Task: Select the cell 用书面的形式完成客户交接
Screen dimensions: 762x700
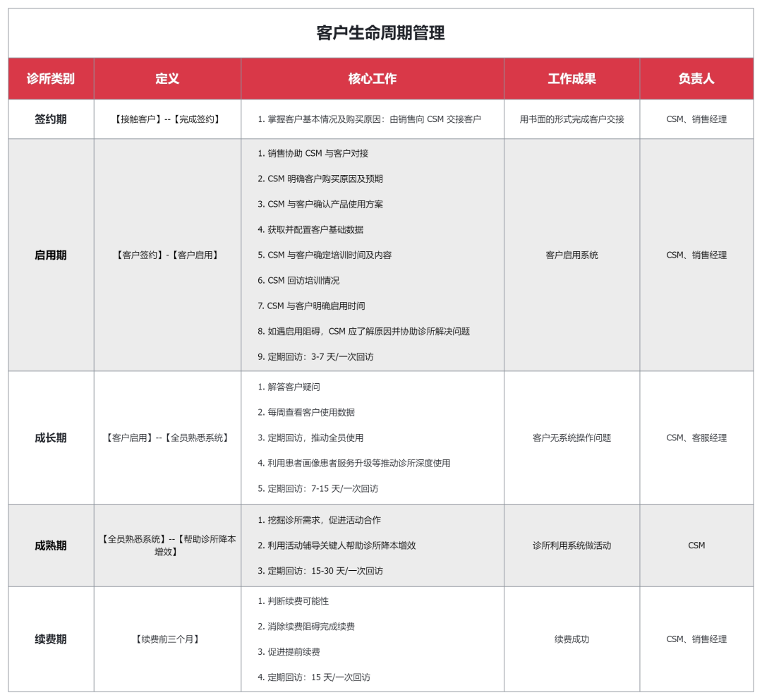Action: point(571,119)
